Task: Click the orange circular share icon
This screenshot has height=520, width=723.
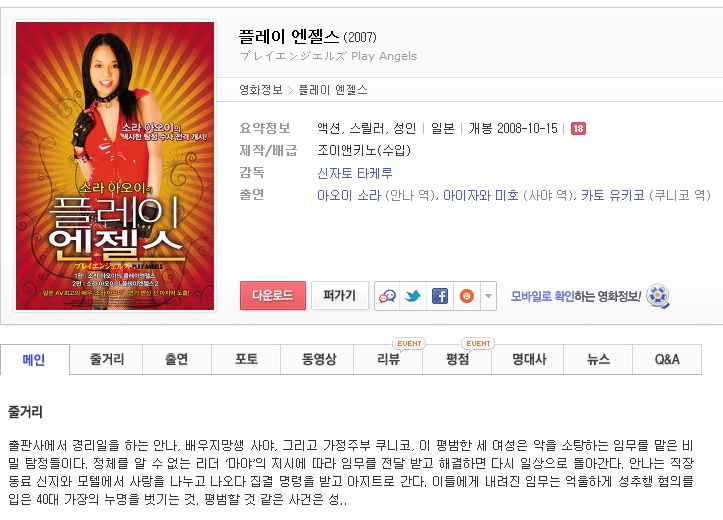Action: click(x=467, y=296)
